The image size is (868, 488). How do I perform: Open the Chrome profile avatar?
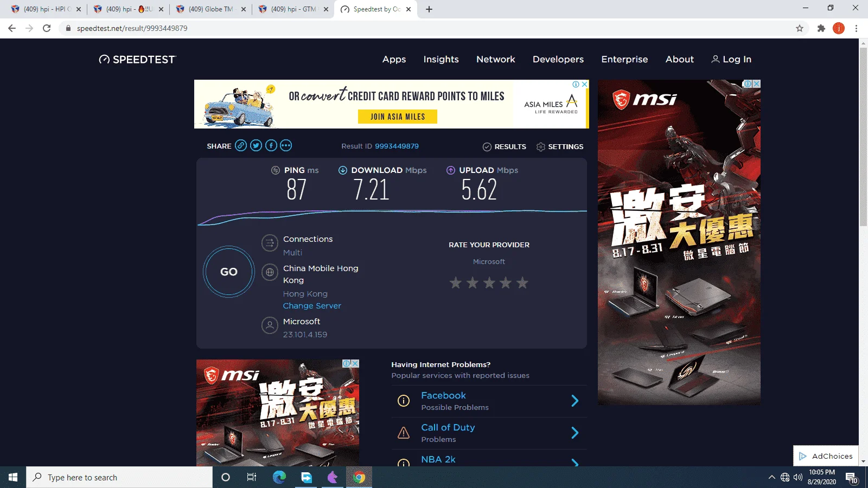point(839,28)
